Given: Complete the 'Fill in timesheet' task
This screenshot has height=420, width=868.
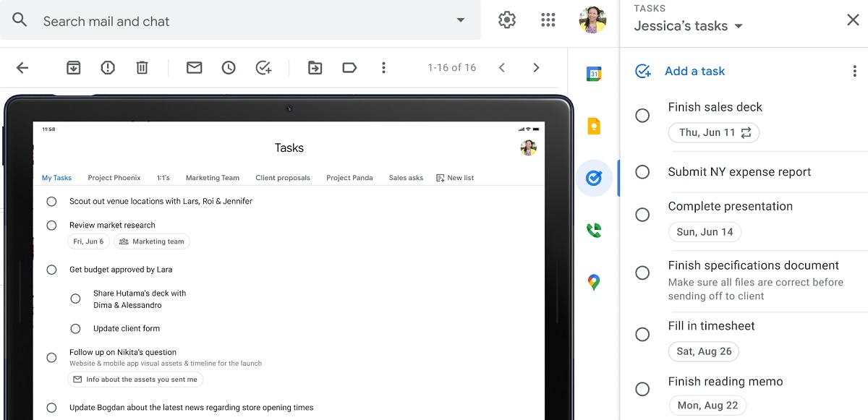Looking at the screenshot, I should [642, 334].
